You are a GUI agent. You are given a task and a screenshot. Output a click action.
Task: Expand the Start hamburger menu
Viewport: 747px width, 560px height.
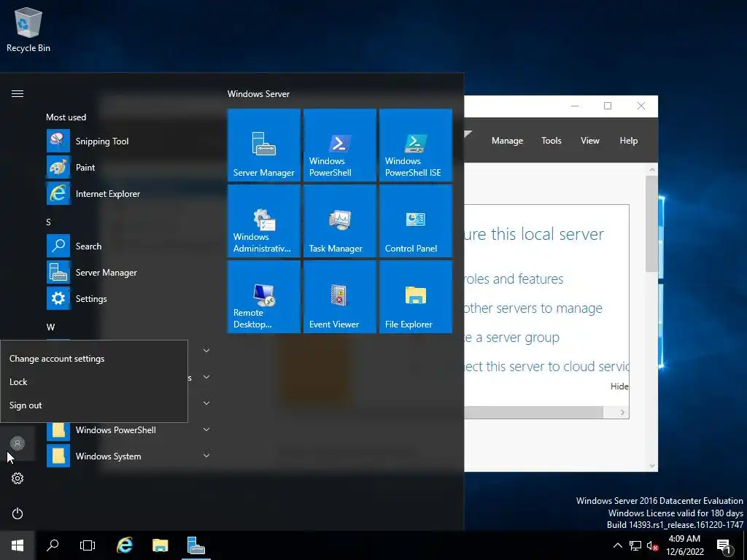tap(18, 94)
